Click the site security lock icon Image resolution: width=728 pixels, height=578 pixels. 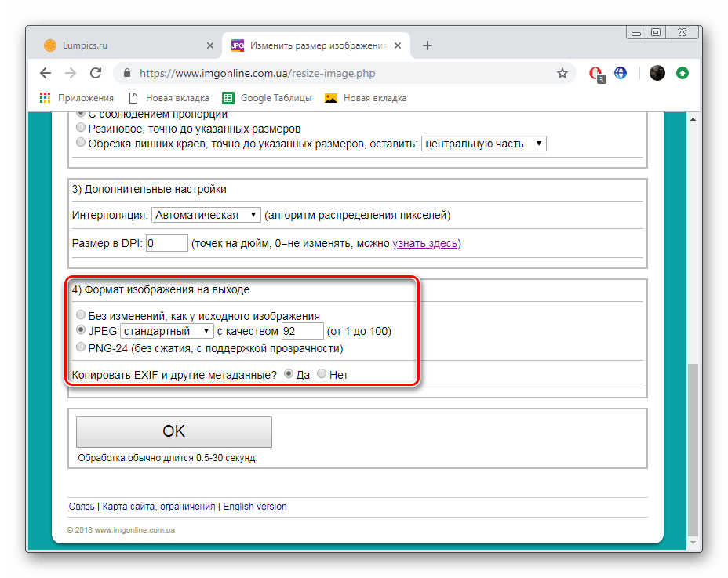[x=126, y=72]
